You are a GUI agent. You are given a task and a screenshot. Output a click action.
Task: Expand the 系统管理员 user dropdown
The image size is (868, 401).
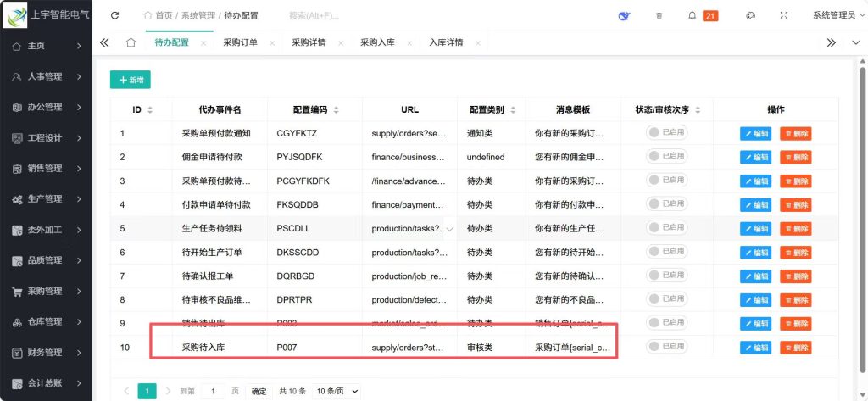point(833,15)
